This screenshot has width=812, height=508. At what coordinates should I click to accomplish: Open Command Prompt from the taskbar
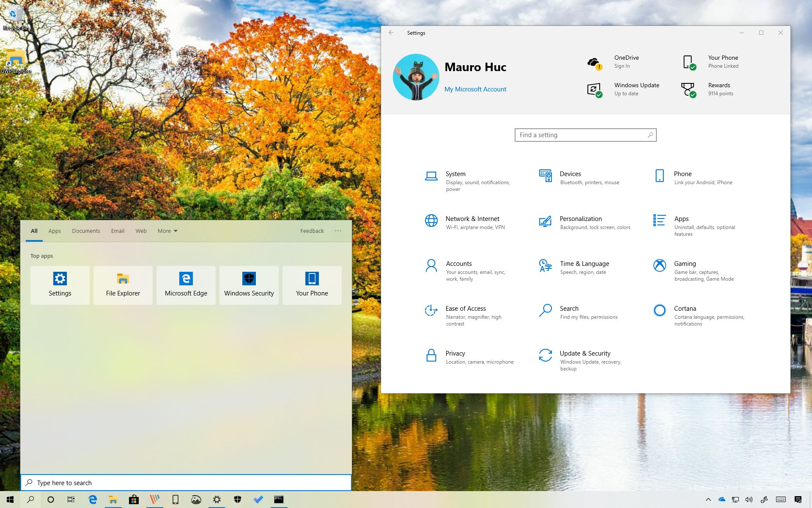pyautogui.click(x=279, y=500)
